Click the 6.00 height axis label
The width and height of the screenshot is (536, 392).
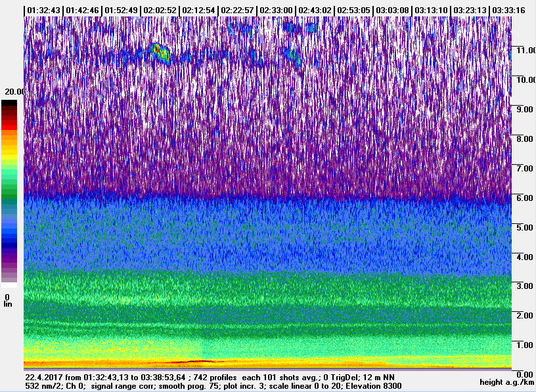[x=526, y=198]
